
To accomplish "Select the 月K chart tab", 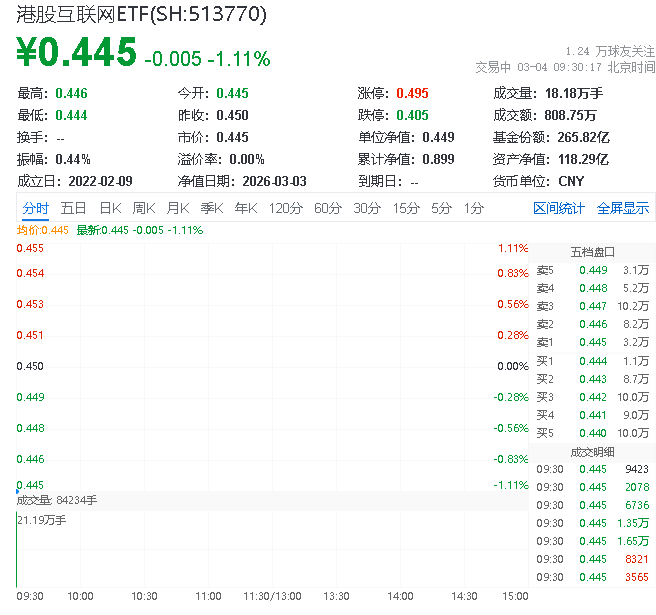I will [178, 208].
